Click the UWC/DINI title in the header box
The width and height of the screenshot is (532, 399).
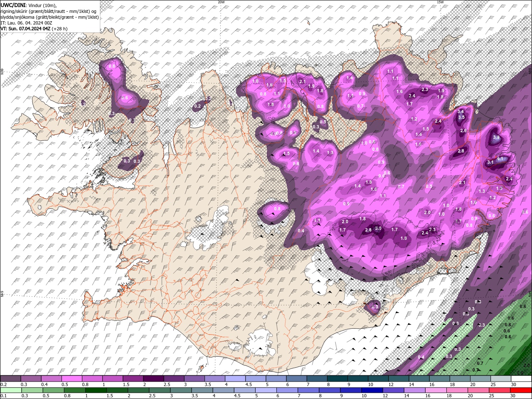[x=13, y=5]
